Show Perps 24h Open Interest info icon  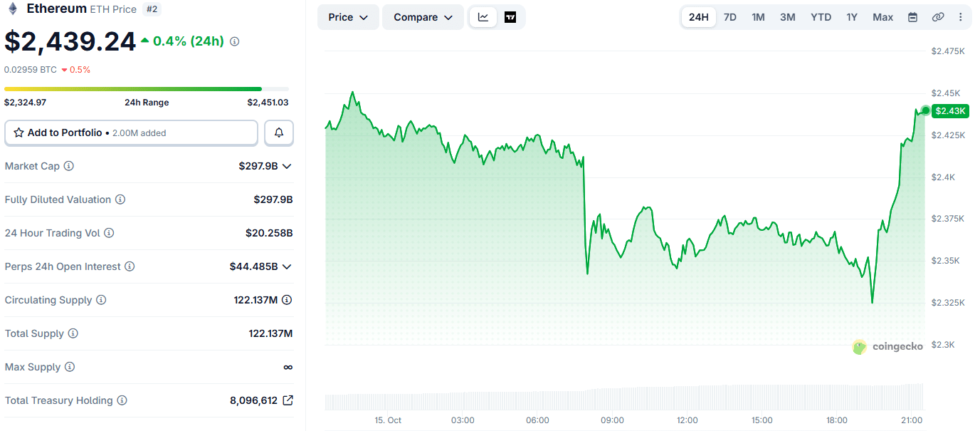point(130,266)
